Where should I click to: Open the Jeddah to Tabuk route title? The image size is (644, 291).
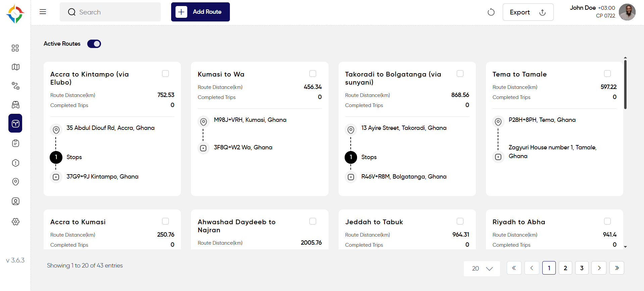pos(374,222)
